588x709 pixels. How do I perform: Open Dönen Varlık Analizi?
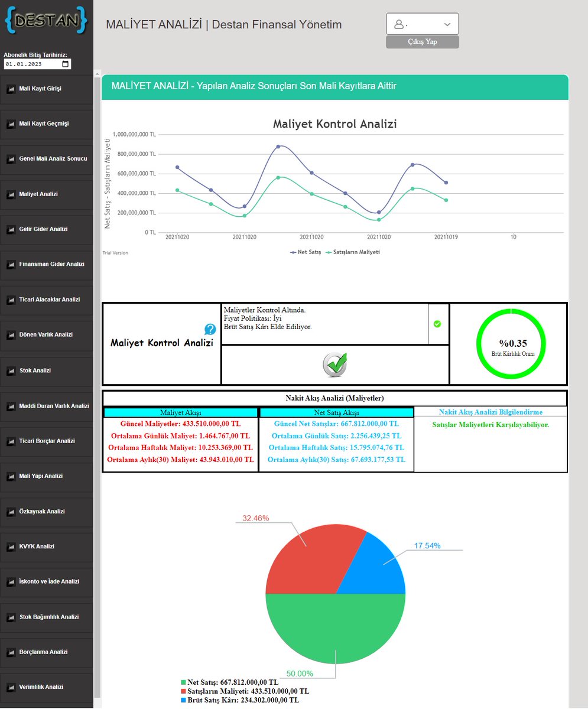point(47,335)
